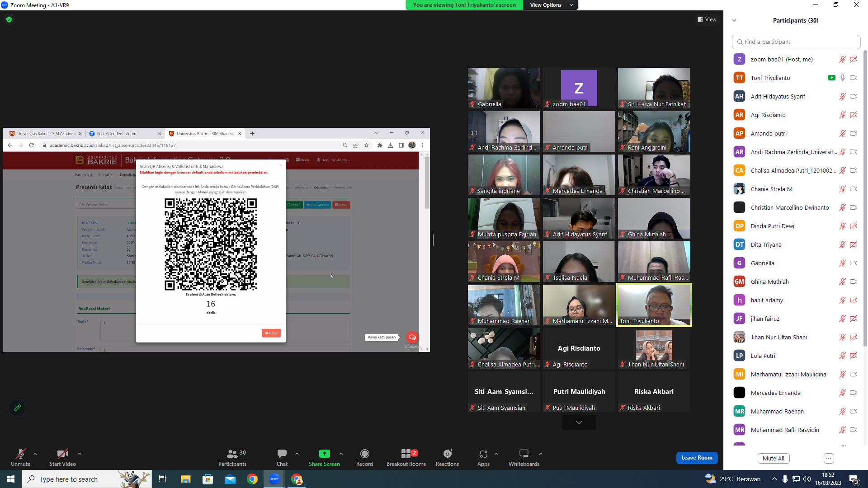Open Breakout Rooms
Image resolution: width=868 pixels, height=488 pixels.
click(x=406, y=457)
